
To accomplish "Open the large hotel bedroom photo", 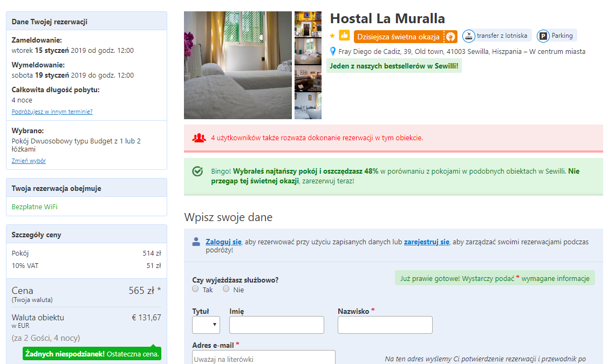I will [238, 65].
